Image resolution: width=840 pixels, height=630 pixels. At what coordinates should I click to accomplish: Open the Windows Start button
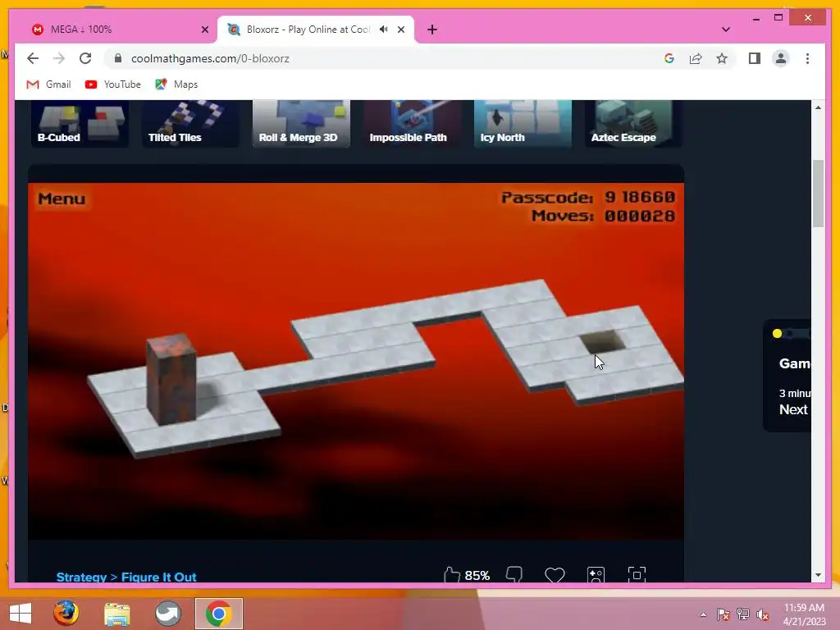(21, 614)
